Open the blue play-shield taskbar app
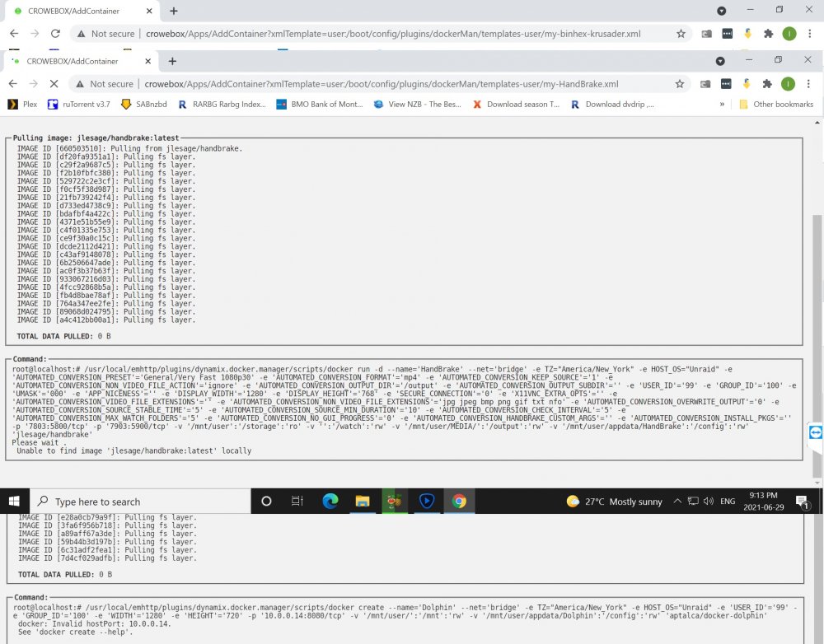This screenshot has height=644, width=824. [x=427, y=502]
